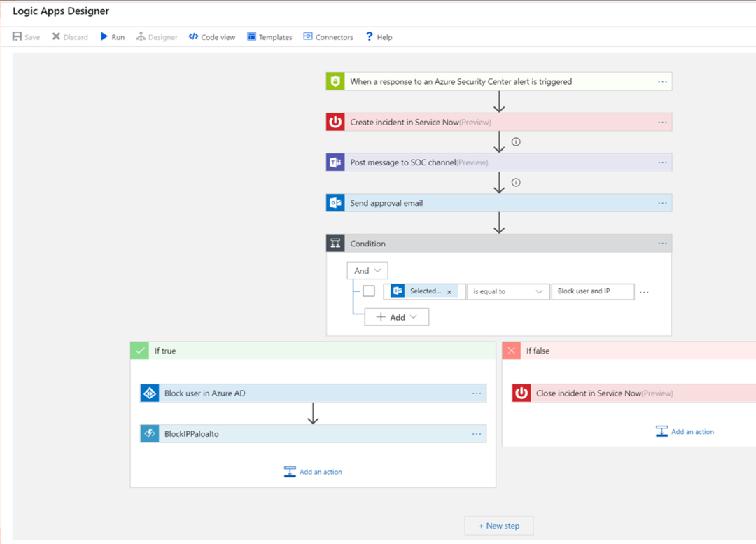The width and height of the screenshot is (756, 544).
Task: Click the Templates icon in toolbar
Action: 252,36
